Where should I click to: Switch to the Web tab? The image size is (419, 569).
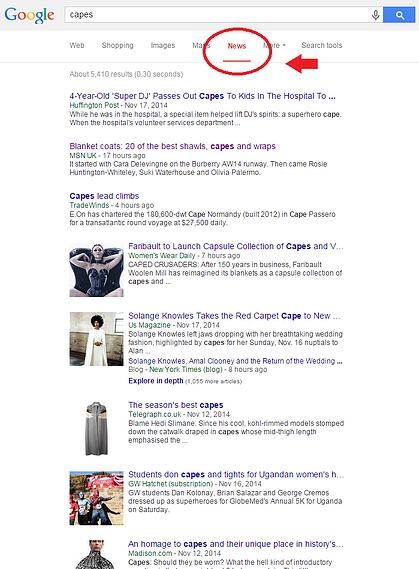(x=77, y=45)
